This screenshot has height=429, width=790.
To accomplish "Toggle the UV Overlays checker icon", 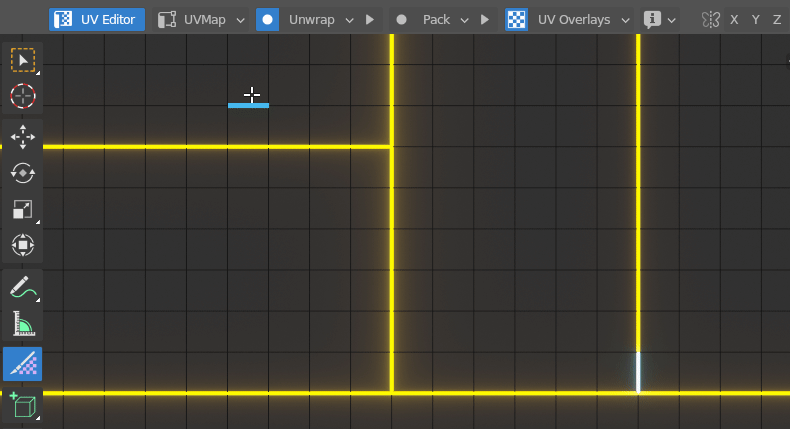I will [516, 20].
